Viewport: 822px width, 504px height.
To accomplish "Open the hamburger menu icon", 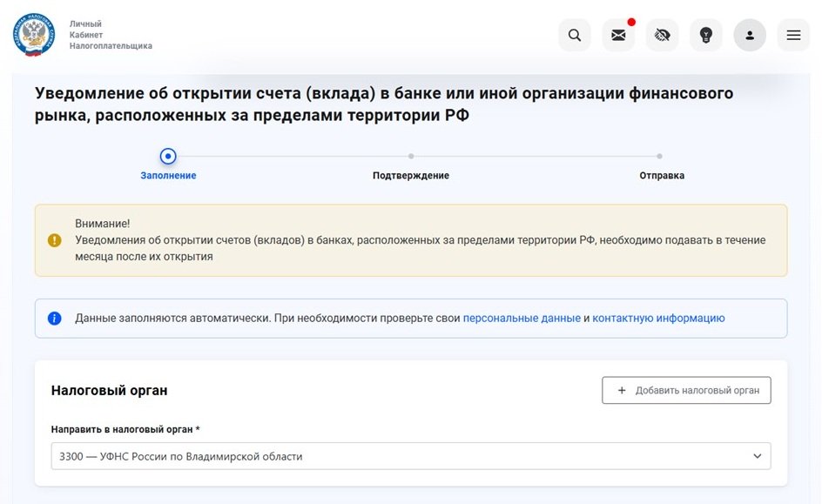I will 793,35.
